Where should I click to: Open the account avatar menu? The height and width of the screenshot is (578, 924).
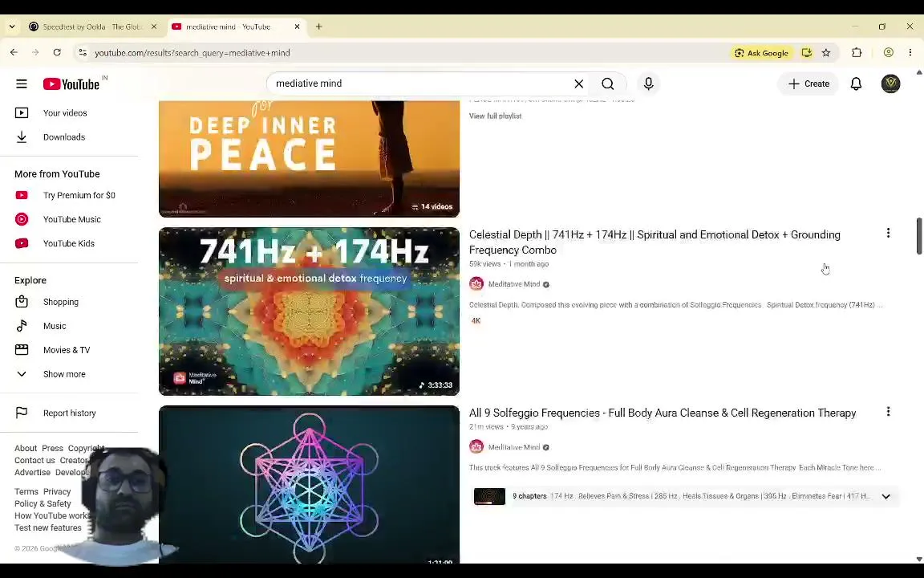(890, 83)
